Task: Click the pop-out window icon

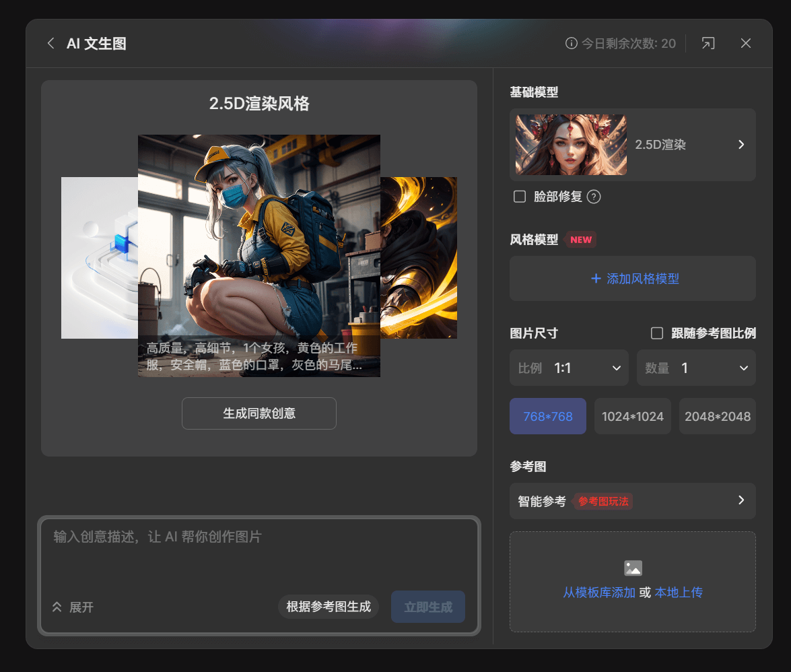Action: coord(708,44)
